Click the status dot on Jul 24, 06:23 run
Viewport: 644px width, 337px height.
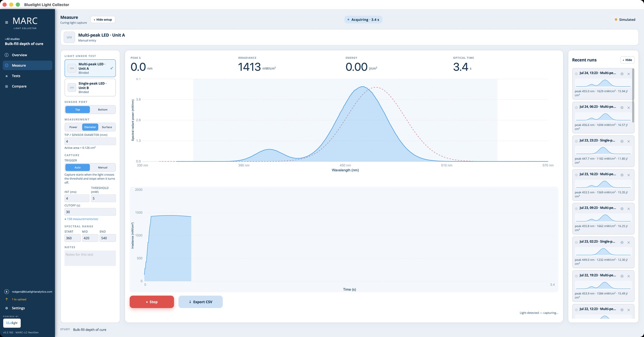576,107
